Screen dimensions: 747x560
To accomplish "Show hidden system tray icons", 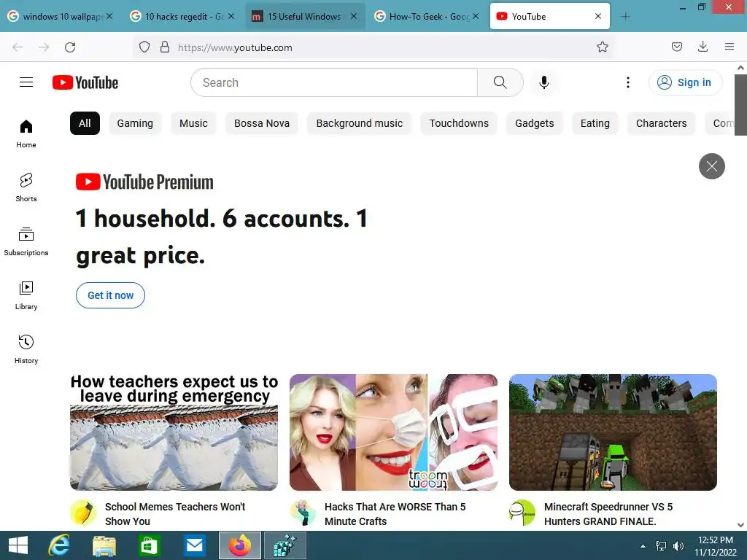I will click(x=643, y=546).
